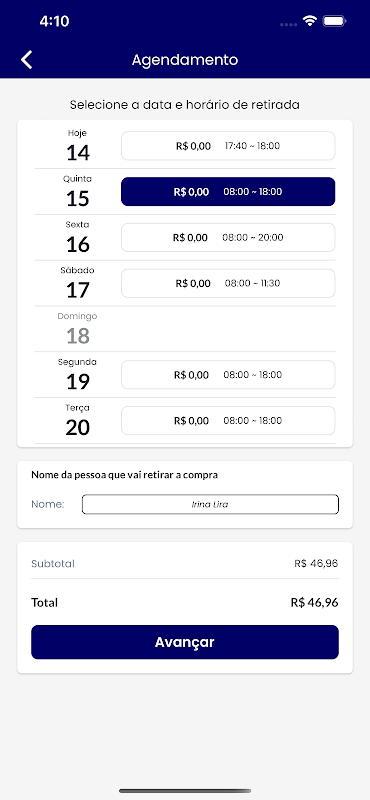Tap the Sexta 16 date number
This screenshot has height=800, width=370.
tap(78, 245)
